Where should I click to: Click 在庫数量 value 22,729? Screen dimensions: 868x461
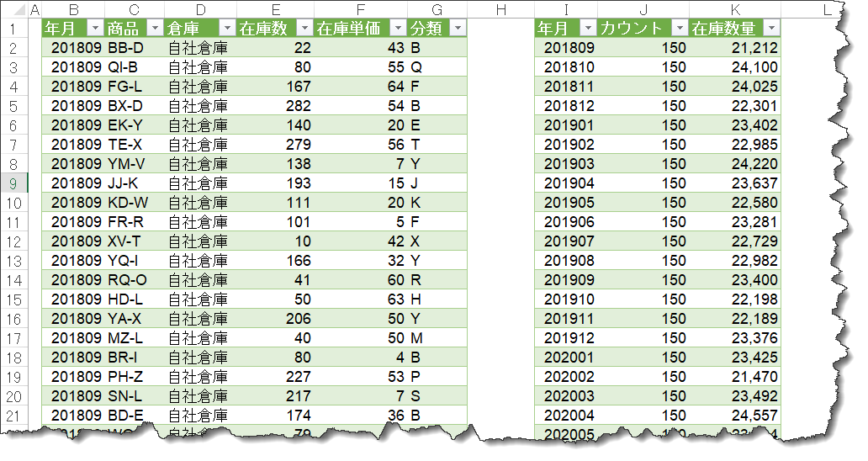[734, 241]
